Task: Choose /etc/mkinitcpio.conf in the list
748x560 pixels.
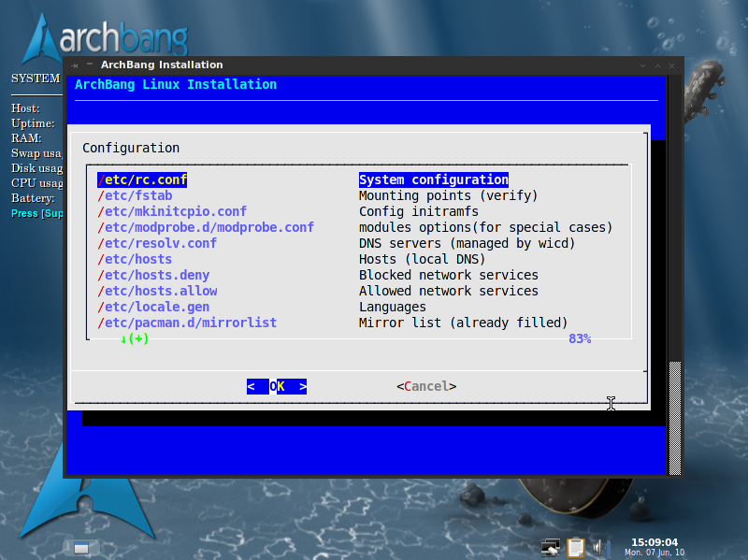Action: [x=172, y=211]
